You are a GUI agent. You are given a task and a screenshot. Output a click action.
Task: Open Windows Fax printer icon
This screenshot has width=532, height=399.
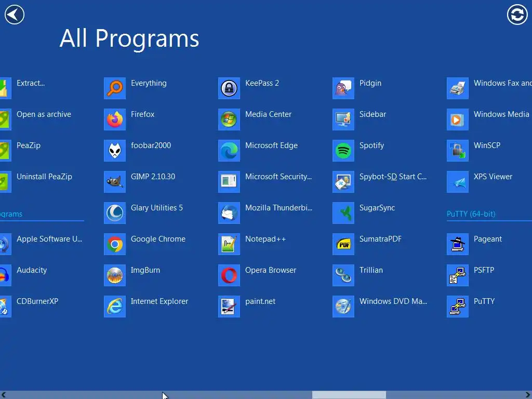pyautogui.click(x=458, y=88)
